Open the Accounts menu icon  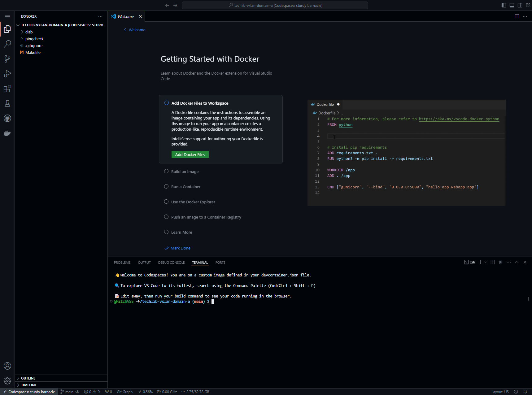(x=7, y=366)
